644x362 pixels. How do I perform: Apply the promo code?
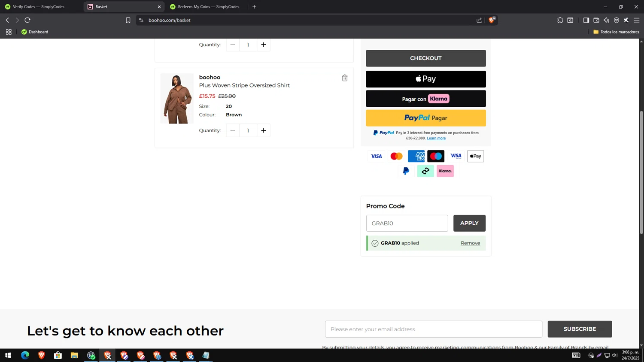469,223
